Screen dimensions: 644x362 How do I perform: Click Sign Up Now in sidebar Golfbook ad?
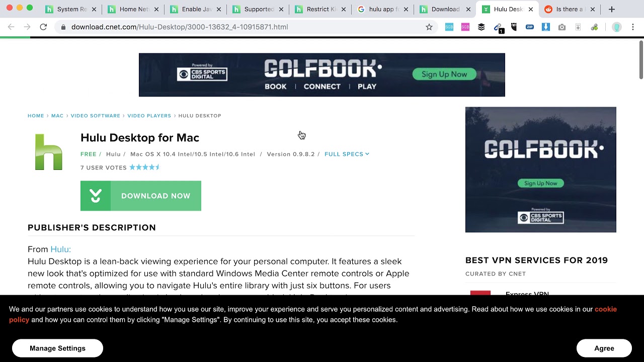(x=541, y=184)
